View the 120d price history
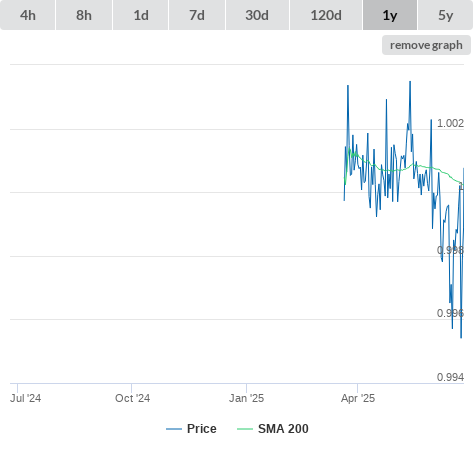 tap(326, 15)
